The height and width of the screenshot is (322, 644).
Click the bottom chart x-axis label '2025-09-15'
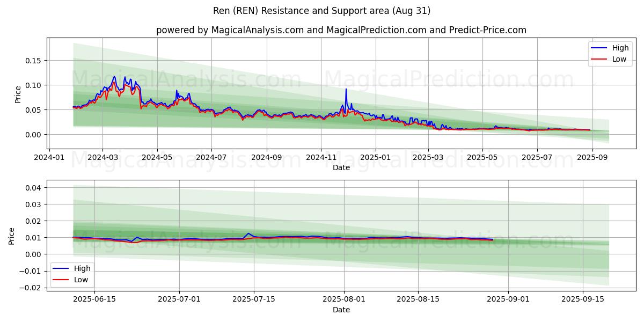[x=582, y=300]
